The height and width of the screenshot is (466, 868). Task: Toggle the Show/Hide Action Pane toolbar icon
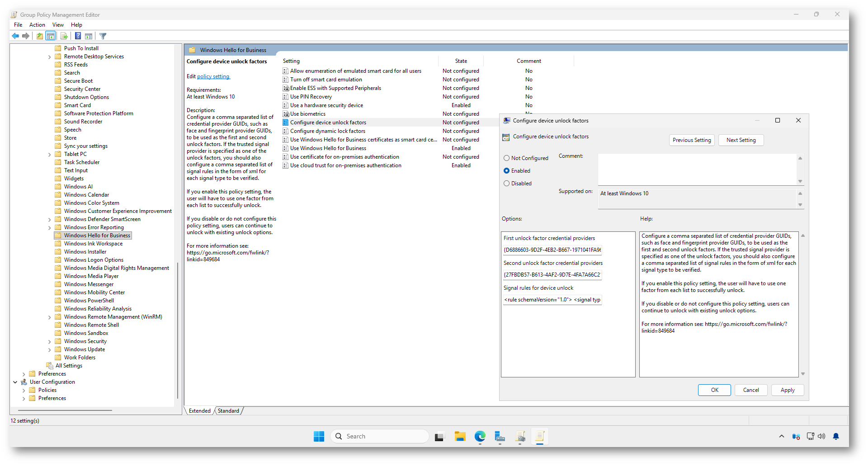pos(89,36)
